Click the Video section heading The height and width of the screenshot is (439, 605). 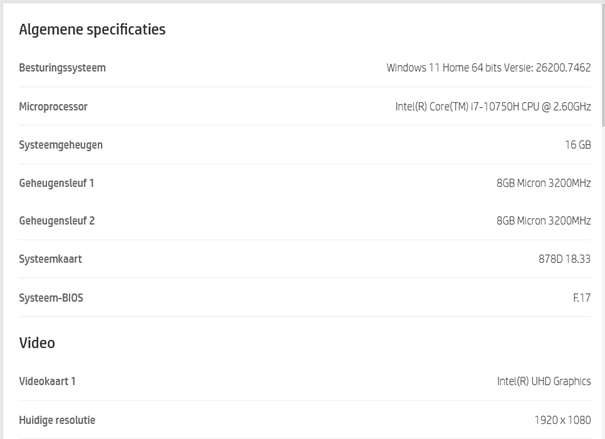(37, 343)
